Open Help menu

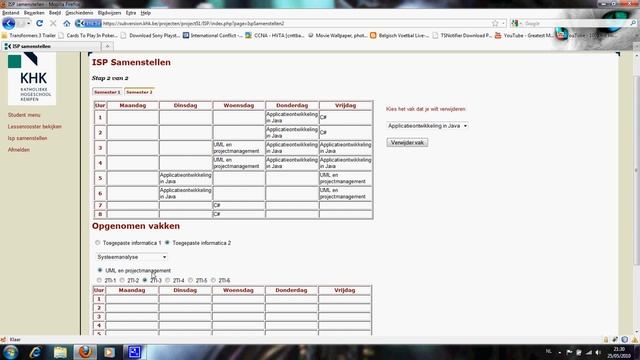click(x=146, y=13)
